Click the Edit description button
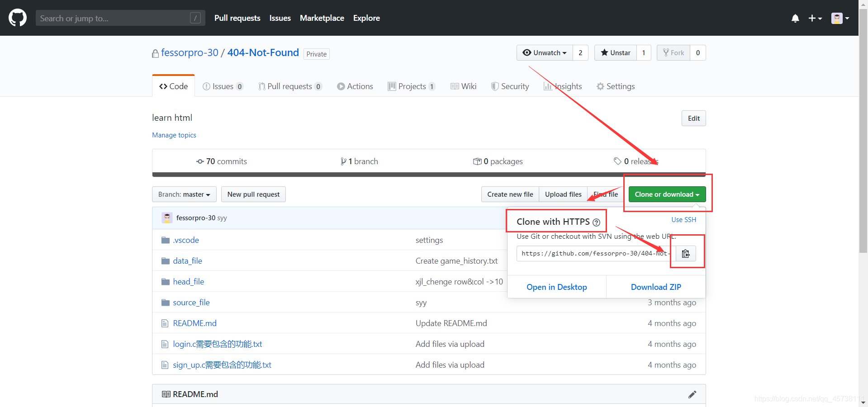The height and width of the screenshot is (407, 868). tap(694, 118)
